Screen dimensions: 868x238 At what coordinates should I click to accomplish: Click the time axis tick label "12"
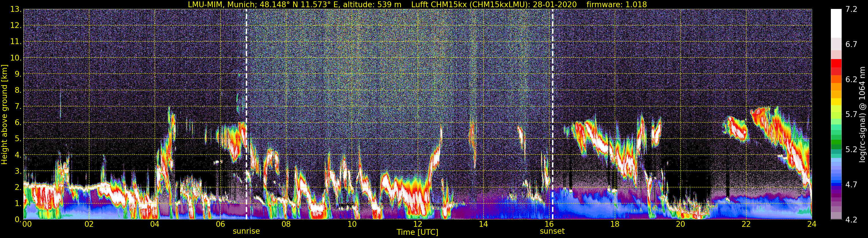(x=417, y=224)
